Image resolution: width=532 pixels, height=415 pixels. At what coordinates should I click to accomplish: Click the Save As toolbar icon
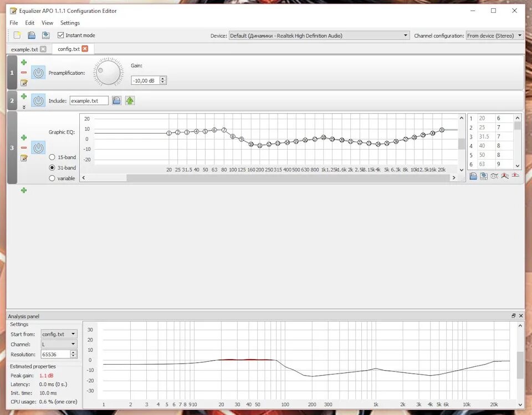click(46, 35)
